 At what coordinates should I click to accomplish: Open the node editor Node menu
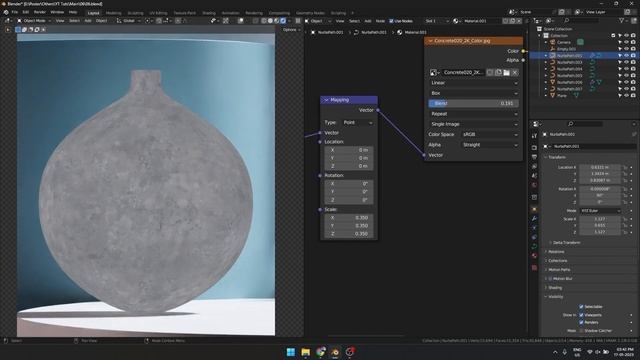point(380,21)
